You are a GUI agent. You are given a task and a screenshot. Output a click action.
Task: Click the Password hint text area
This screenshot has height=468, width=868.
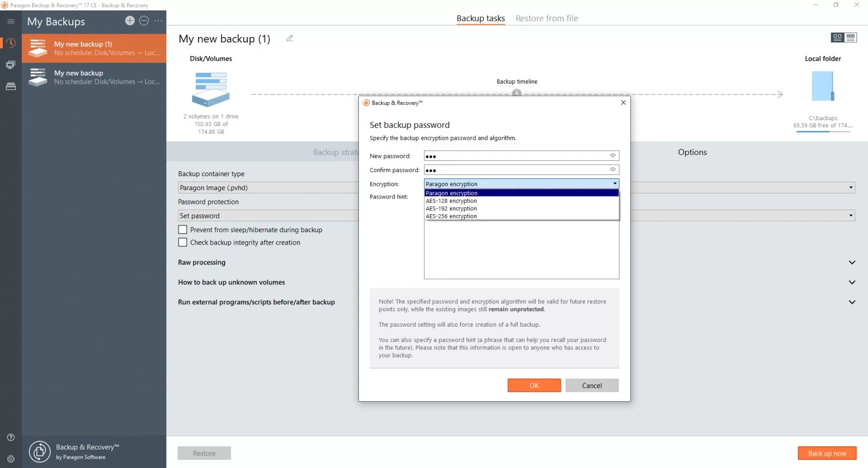tap(522, 249)
